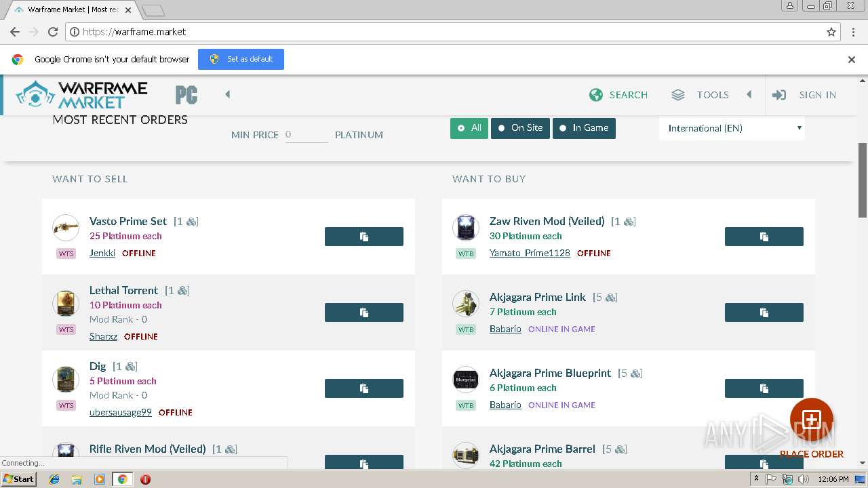
Task: Collapse the menu arrow next to Tools
Action: coord(749,95)
